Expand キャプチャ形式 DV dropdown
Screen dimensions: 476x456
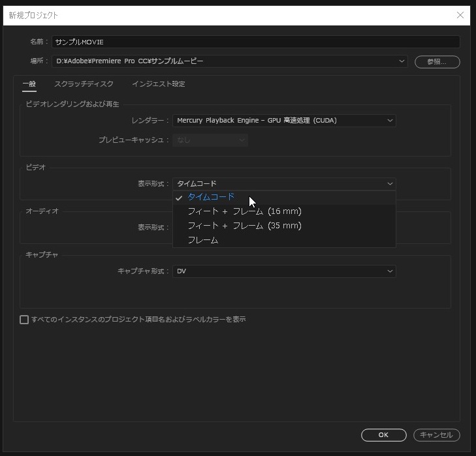pyautogui.click(x=284, y=271)
